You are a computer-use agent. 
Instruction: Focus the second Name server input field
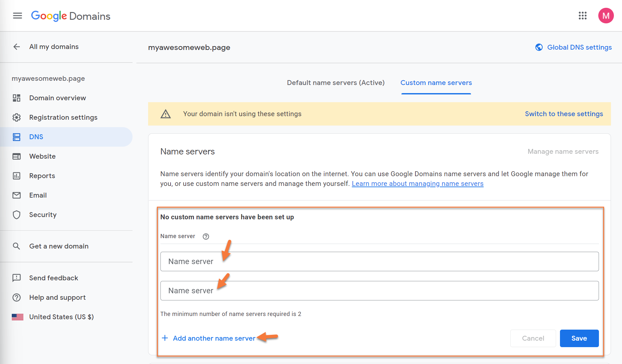379,291
